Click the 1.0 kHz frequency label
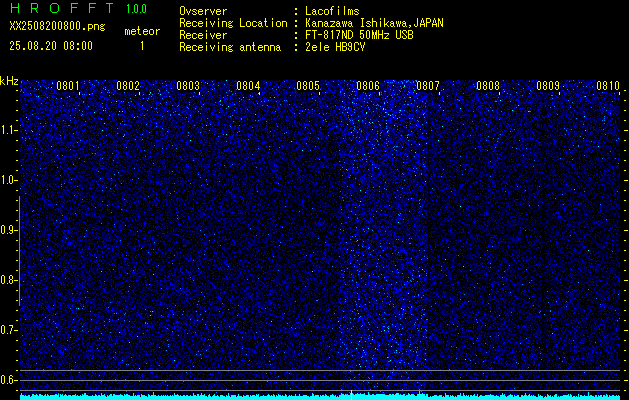 9,181
